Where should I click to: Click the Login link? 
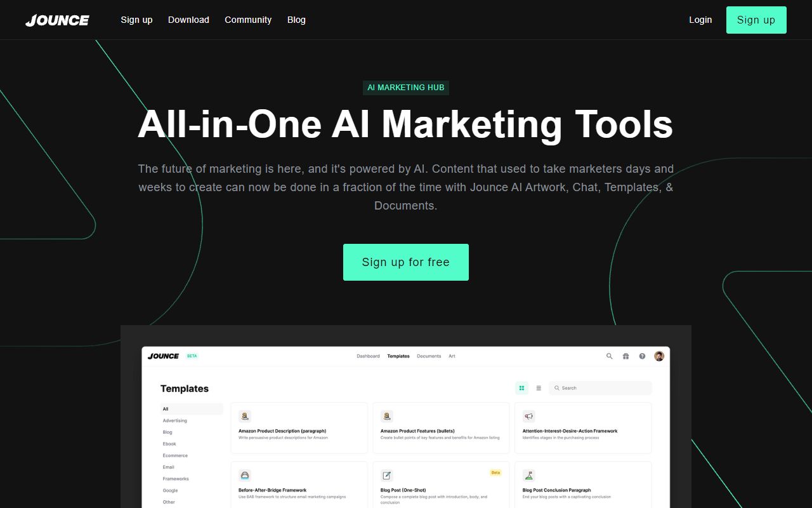[x=700, y=20]
